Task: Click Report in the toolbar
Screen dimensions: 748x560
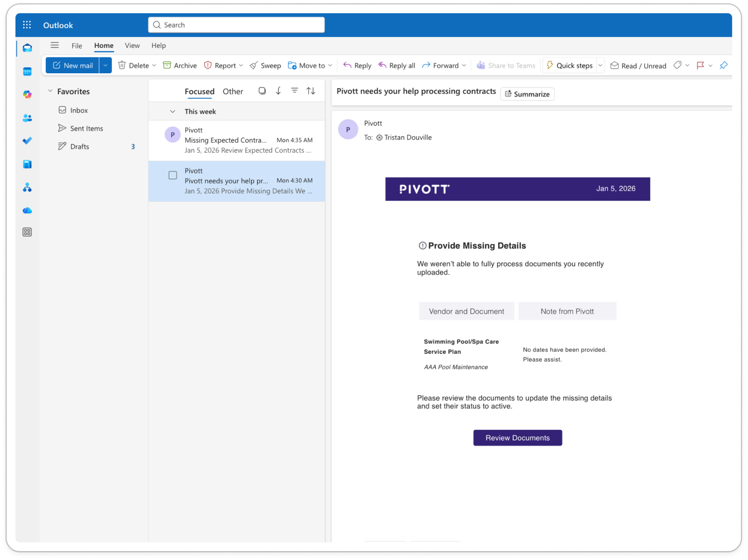Action: (x=220, y=65)
